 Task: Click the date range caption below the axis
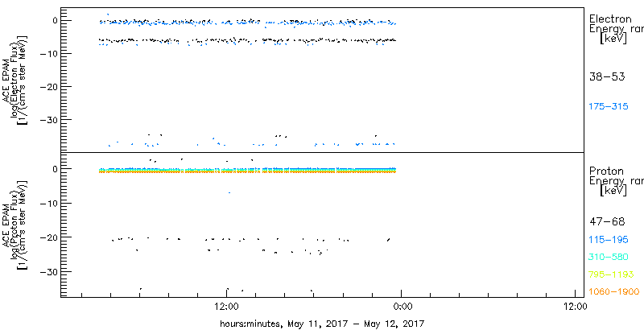(x=322, y=323)
